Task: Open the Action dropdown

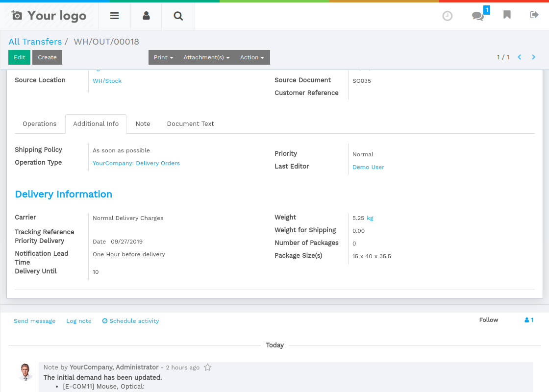Action: pyautogui.click(x=252, y=57)
